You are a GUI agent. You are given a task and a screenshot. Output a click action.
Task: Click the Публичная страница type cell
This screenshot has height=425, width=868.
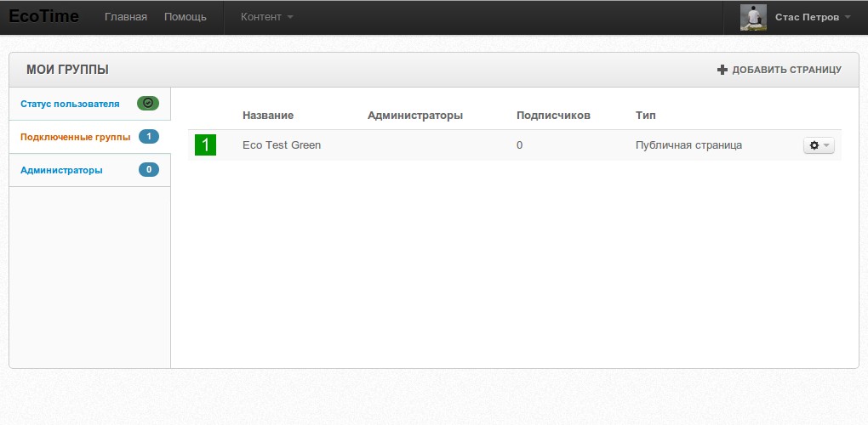pos(688,145)
